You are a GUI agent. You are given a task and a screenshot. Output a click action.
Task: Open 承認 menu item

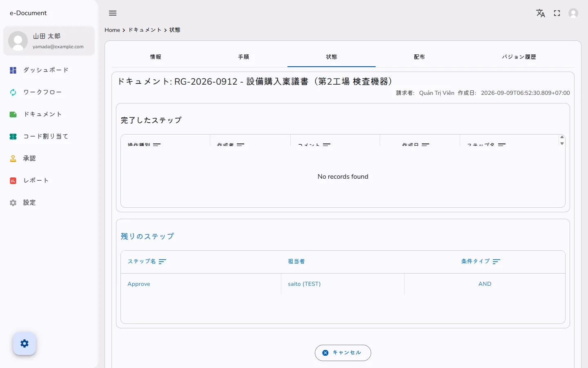click(49, 159)
